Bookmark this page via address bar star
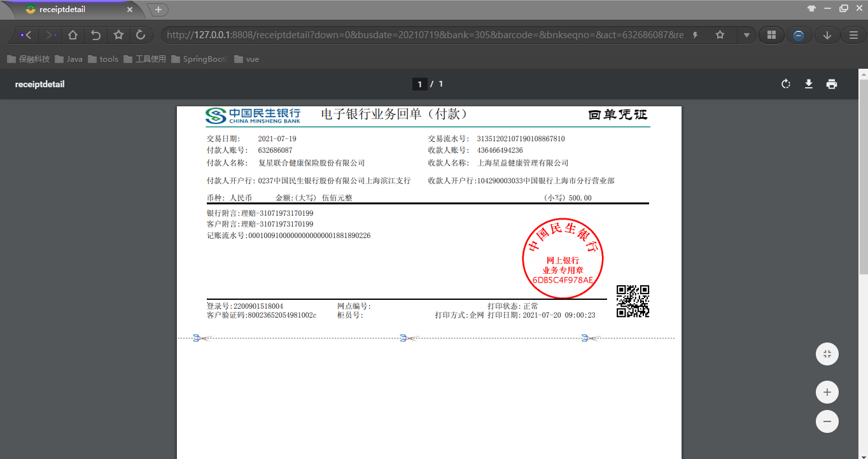 720,35
